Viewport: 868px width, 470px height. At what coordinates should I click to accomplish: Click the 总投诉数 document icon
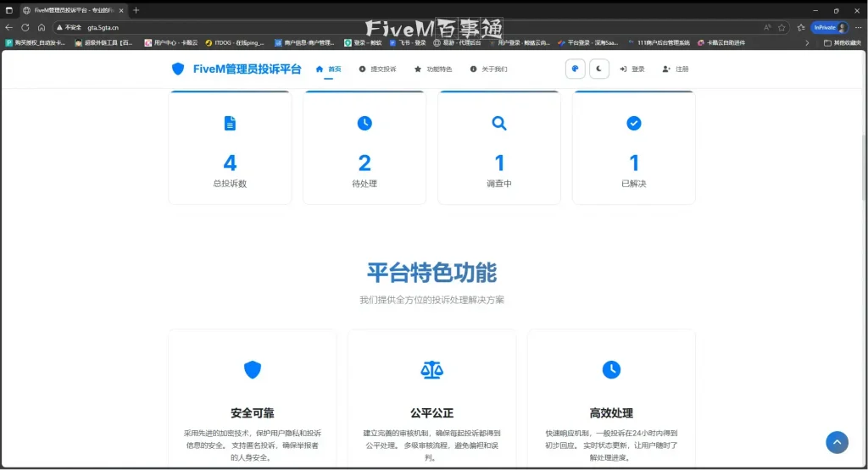click(x=230, y=124)
